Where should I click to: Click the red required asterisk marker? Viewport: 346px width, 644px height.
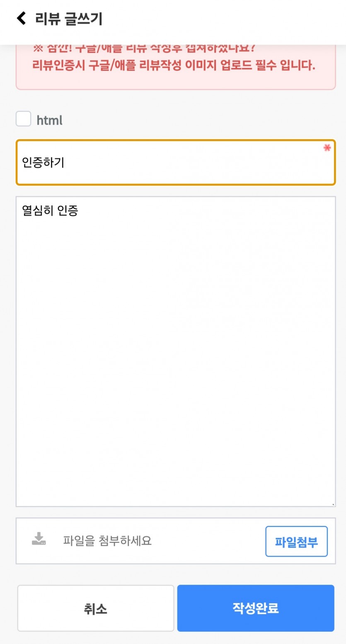click(x=327, y=148)
